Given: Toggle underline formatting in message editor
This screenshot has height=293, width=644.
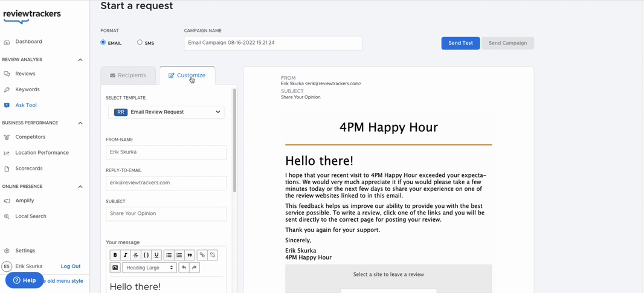Looking at the screenshot, I should [156, 255].
